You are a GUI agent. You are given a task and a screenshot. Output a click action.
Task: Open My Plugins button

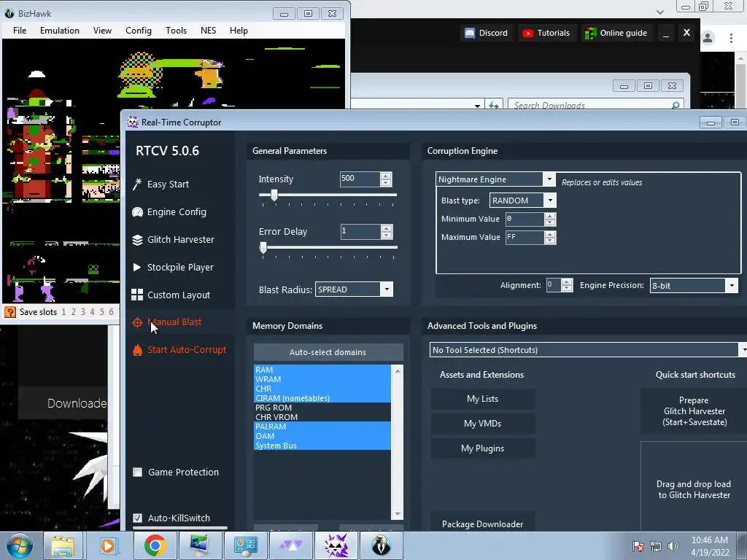point(483,448)
